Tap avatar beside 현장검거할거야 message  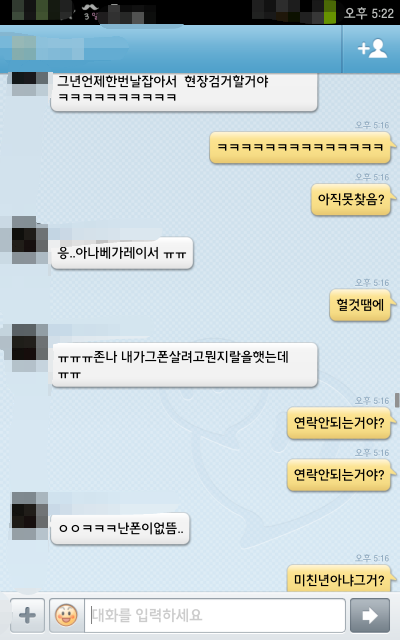(x=30, y=84)
